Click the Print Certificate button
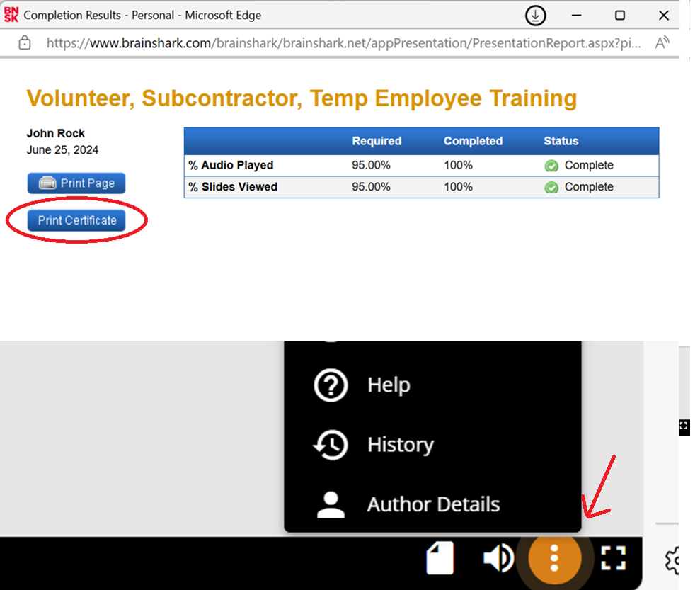Screen dimensions: 700x590 [76, 220]
